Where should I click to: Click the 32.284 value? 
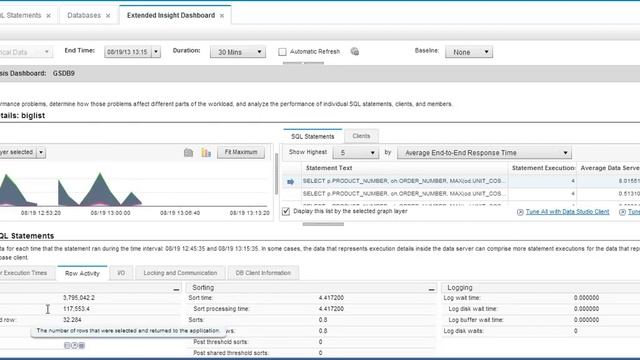tap(72, 320)
